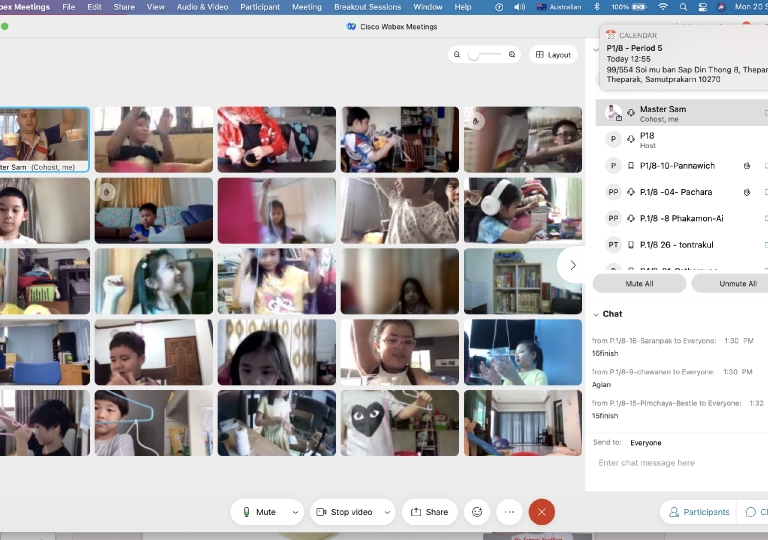The width and height of the screenshot is (768, 540).
Task: Click the Australian input source menu
Action: (x=559, y=7)
